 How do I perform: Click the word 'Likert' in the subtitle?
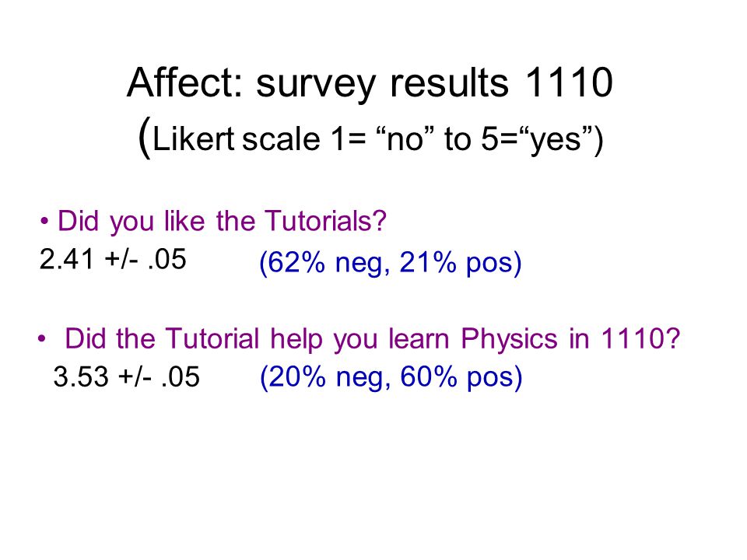click(x=194, y=139)
